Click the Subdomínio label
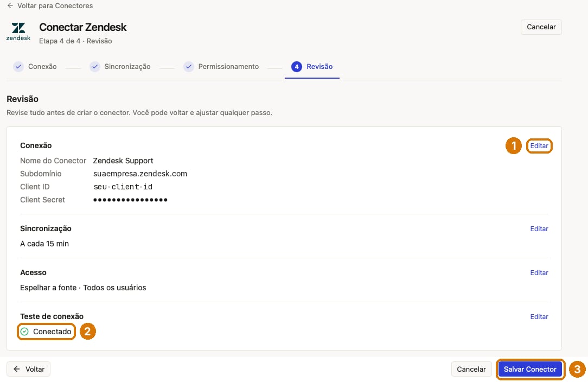This screenshot has width=588, height=382. (41, 174)
